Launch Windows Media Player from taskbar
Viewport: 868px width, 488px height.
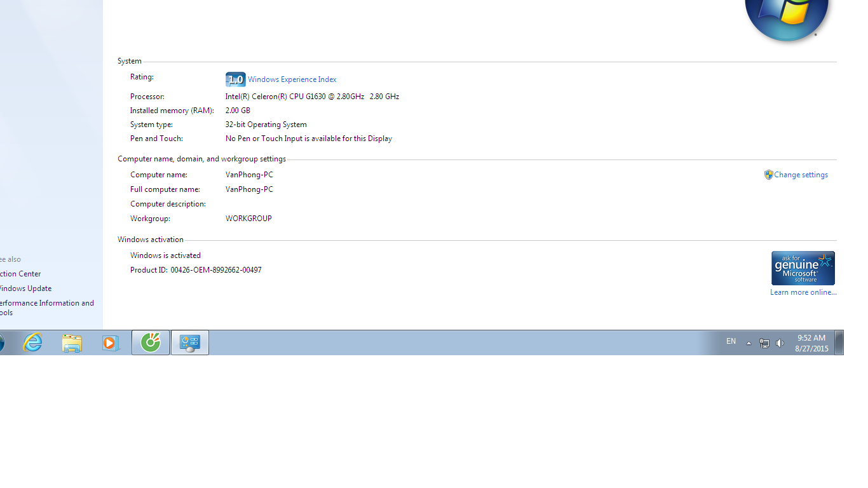(111, 343)
